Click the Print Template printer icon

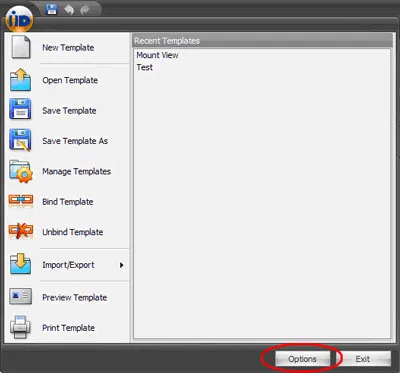click(20, 327)
